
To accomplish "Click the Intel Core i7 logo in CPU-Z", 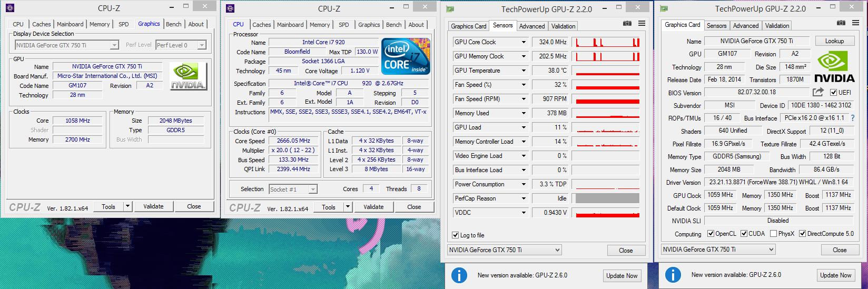I will (406, 56).
